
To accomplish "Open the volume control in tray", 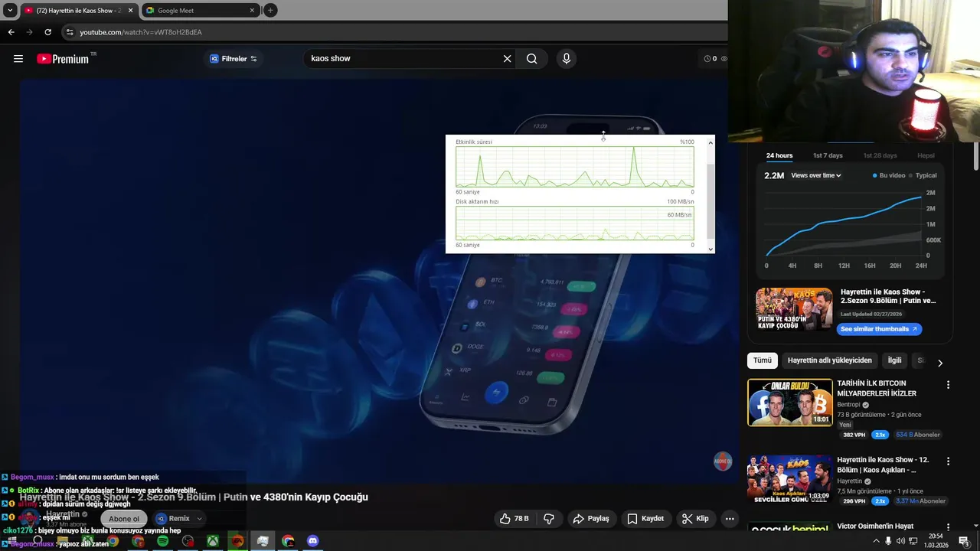I will pyautogui.click(x=900, y=541).
